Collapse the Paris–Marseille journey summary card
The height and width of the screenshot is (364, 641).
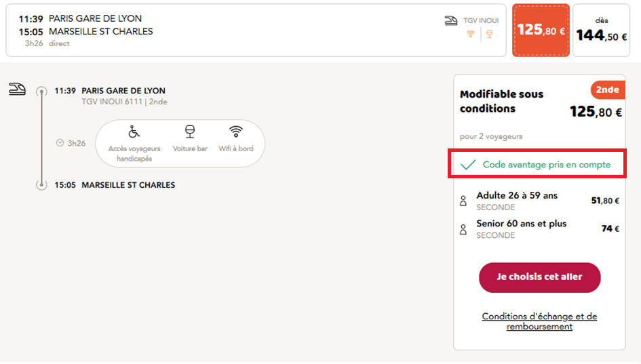coord(256,31)
